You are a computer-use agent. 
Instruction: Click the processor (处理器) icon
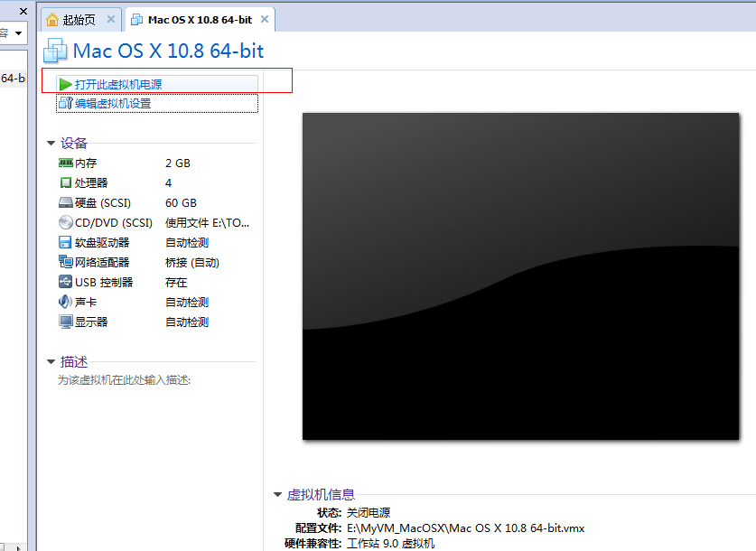pos(66,182)
